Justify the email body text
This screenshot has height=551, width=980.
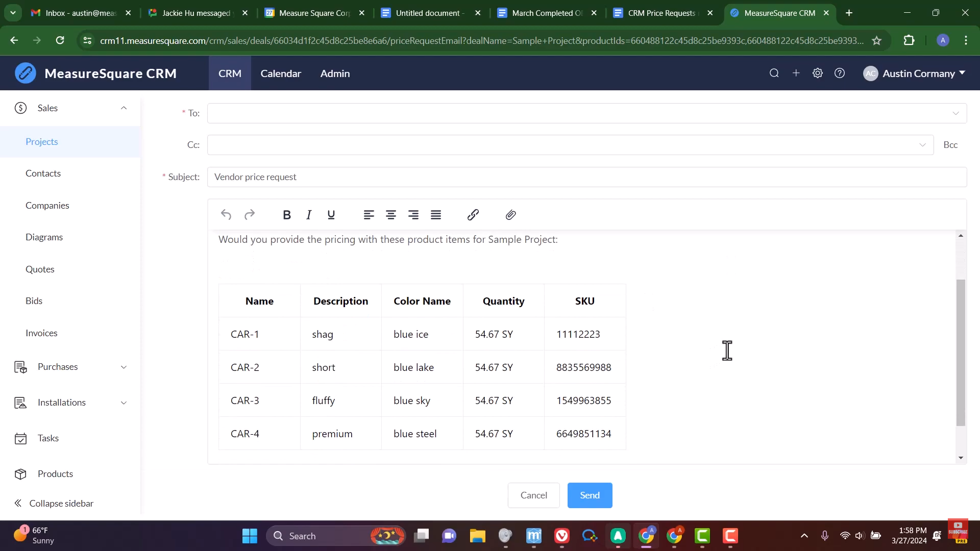point(436,215)
